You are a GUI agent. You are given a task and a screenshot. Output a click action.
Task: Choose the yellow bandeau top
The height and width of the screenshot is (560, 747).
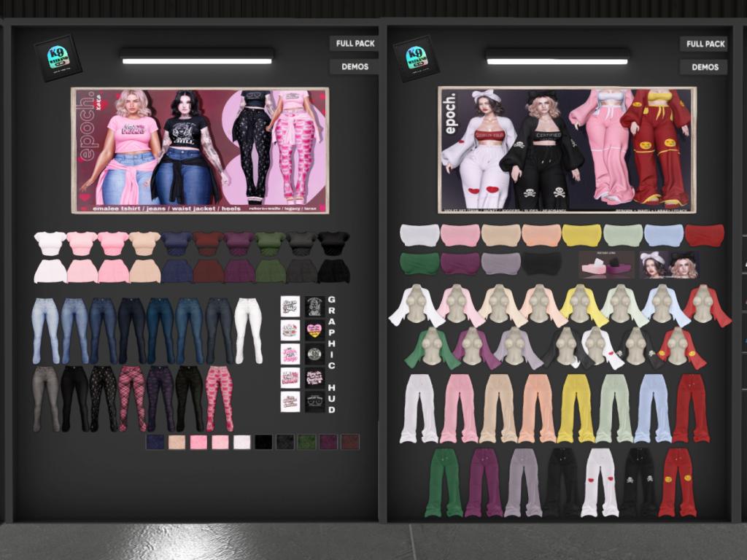point(581,235)
